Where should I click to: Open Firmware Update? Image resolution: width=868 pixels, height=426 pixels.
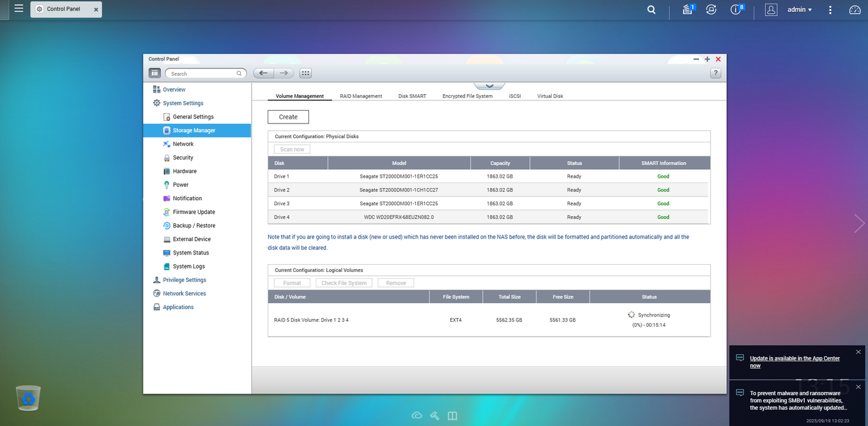point(193,212)
